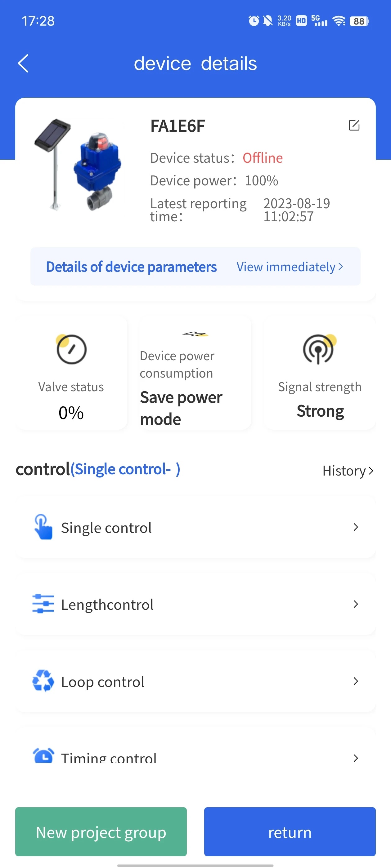The image size is (391, 868).
Task: Expand Single control via its chevron
Action: (355, 527)
